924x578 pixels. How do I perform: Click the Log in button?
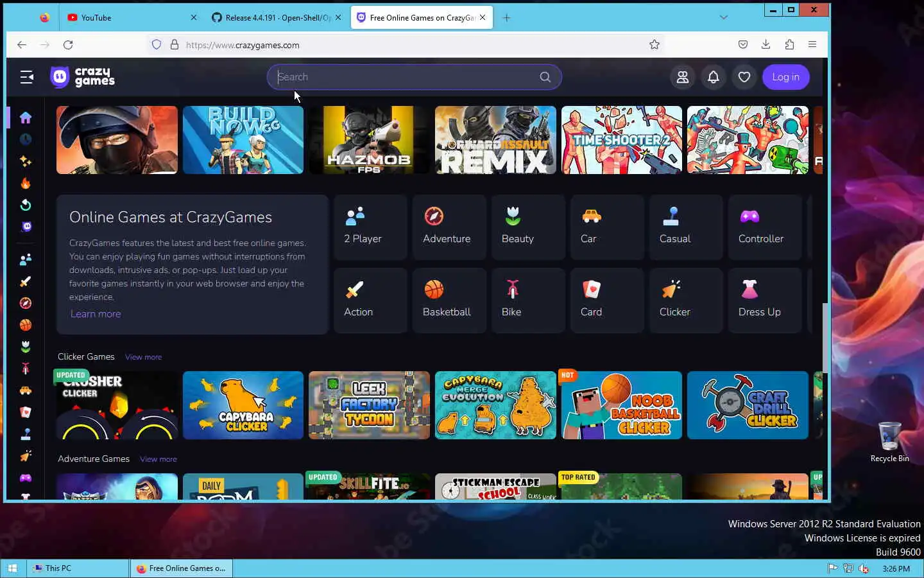[785, 77]
